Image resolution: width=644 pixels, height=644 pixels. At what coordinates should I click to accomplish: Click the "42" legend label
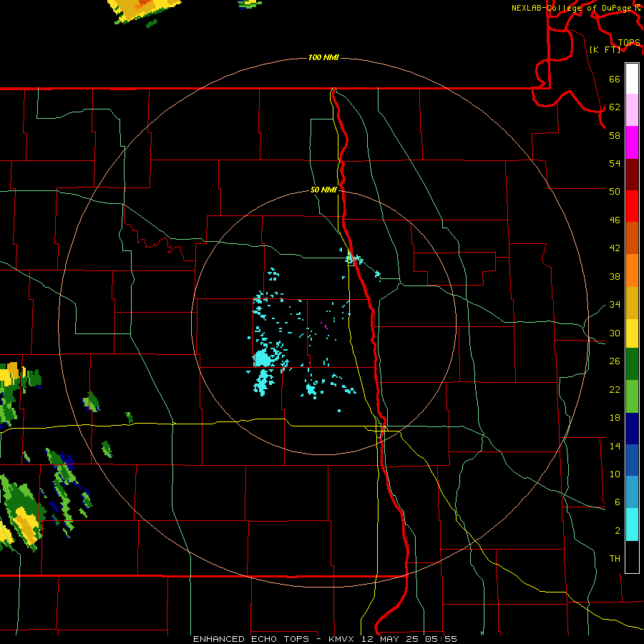point(615,248)
